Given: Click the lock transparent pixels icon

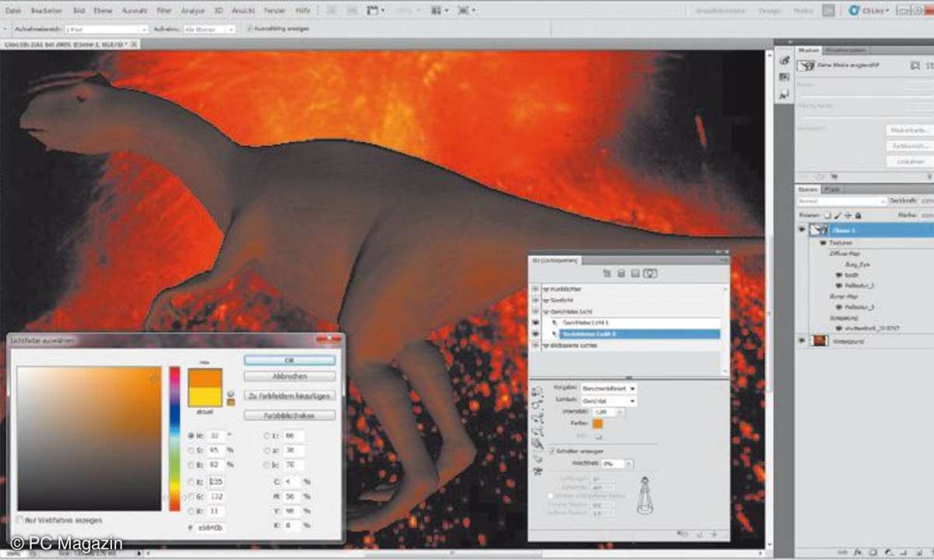Looking at the screenshot, I should point(829,215).
